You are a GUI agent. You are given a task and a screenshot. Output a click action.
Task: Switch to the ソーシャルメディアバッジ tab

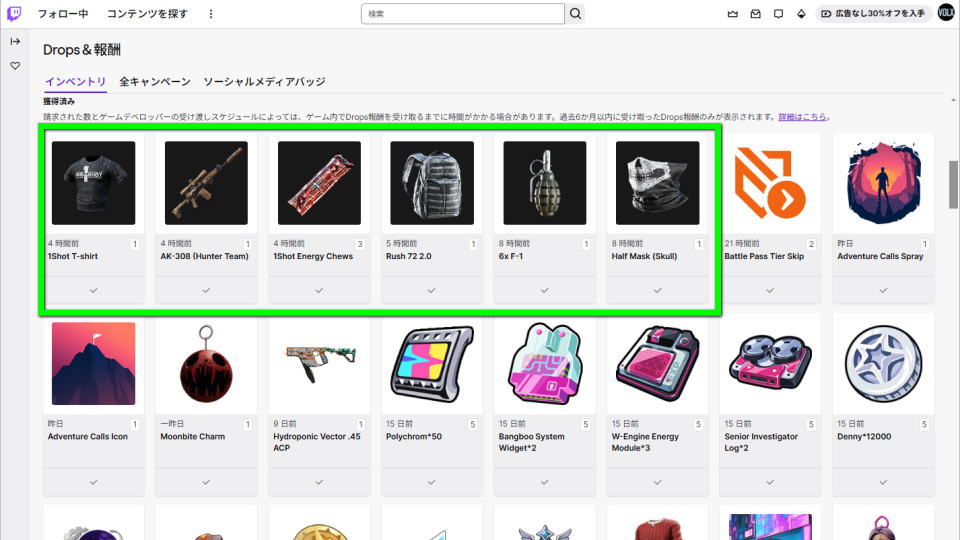tap(264, 81)
